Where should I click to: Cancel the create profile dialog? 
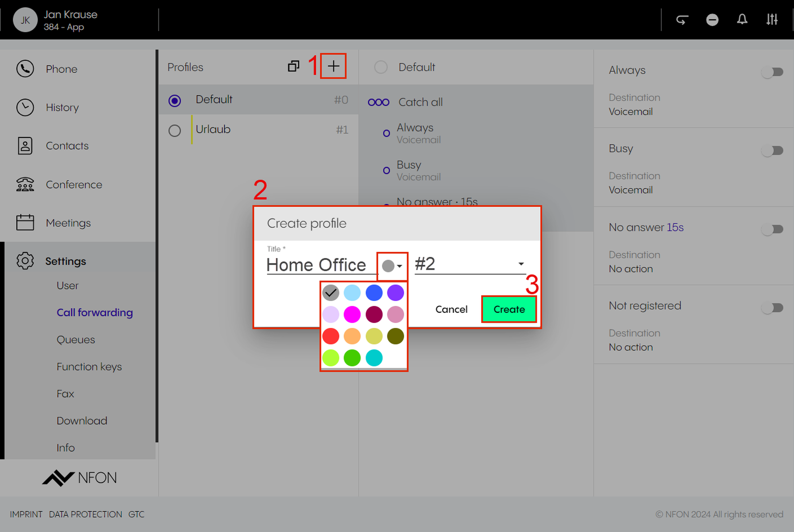(x=451, y=309)
